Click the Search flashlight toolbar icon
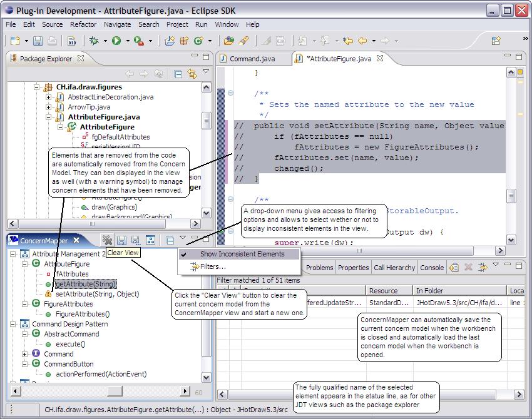 coord(243,41)
